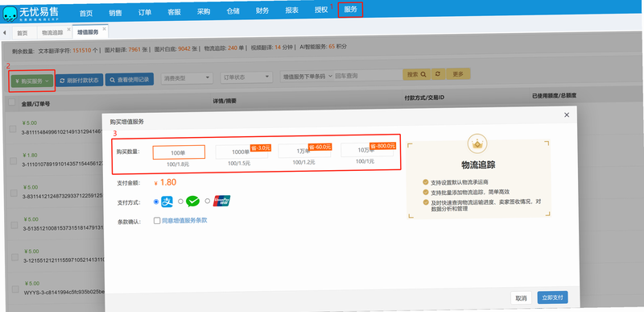Click the 详情/摘要 column header
The width and height of the screenshot is (644, 312).
(x=225, y=100)
